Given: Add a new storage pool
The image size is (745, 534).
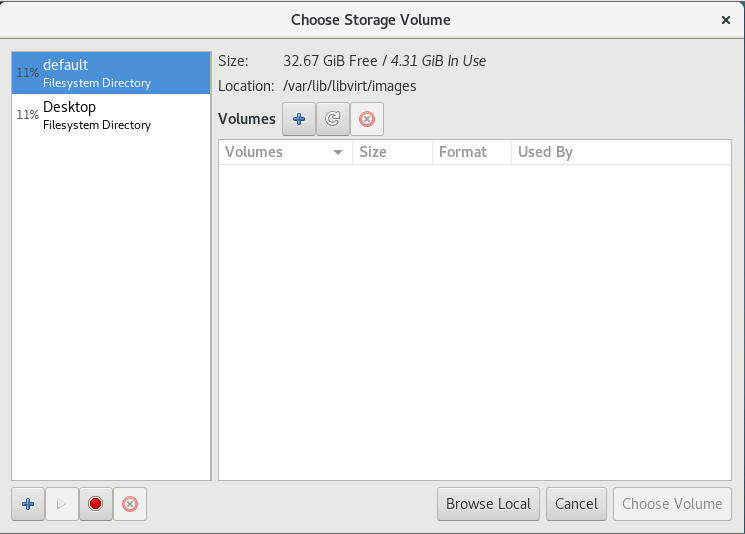Looking at the screenshot, I should click(28, 504).
